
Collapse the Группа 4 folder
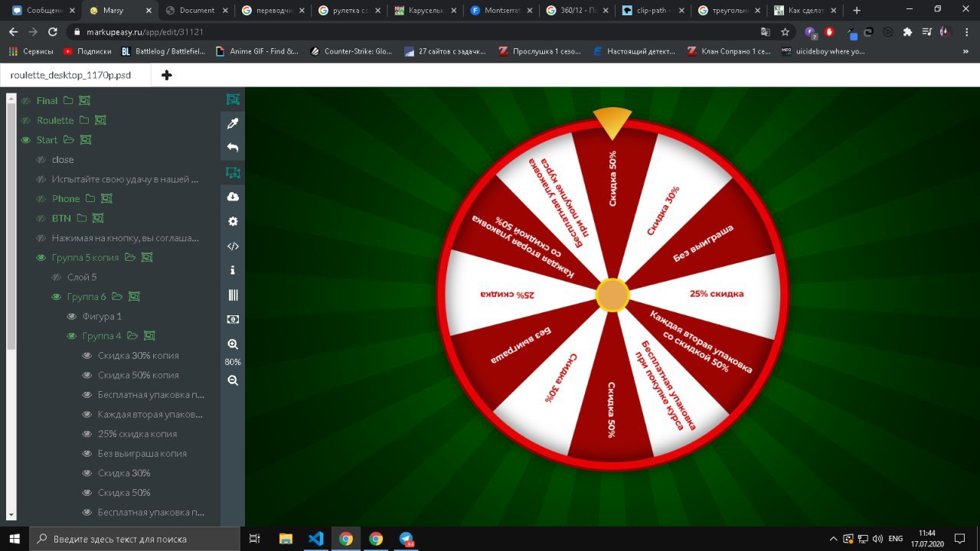[132, 336]
